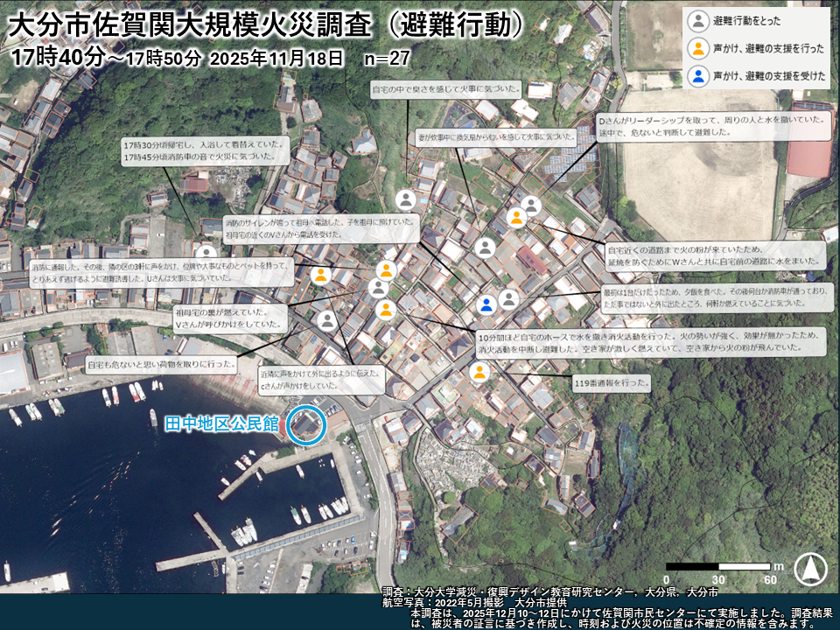Open the callout reading 119番通報を行った
The image size is (840, 630).
pos(612,382)
